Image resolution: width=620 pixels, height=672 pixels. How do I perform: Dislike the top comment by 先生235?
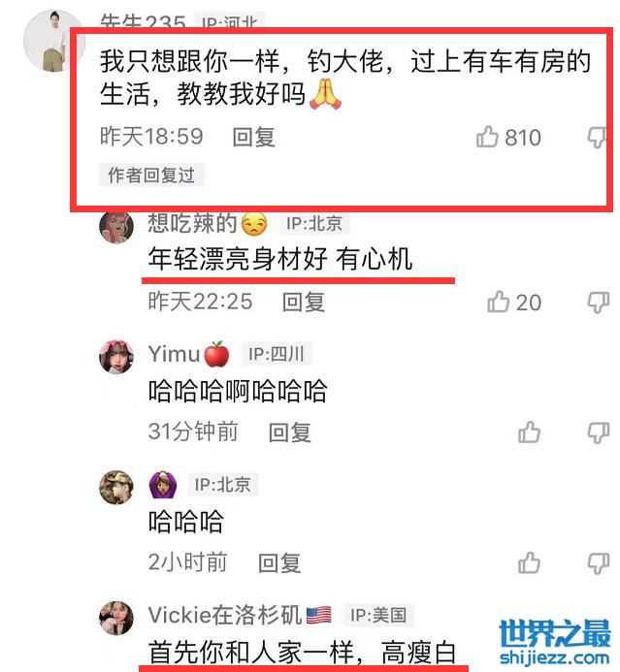tap(597, 138)
